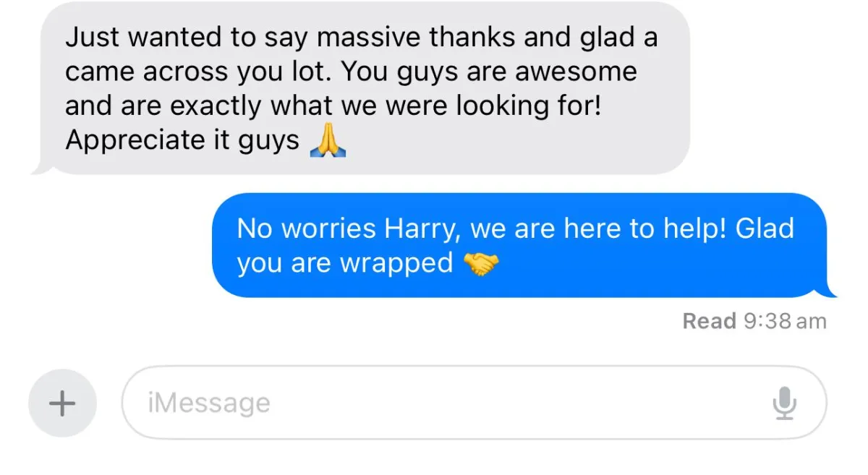Click the text 'Appreciate it guys'

182,141
